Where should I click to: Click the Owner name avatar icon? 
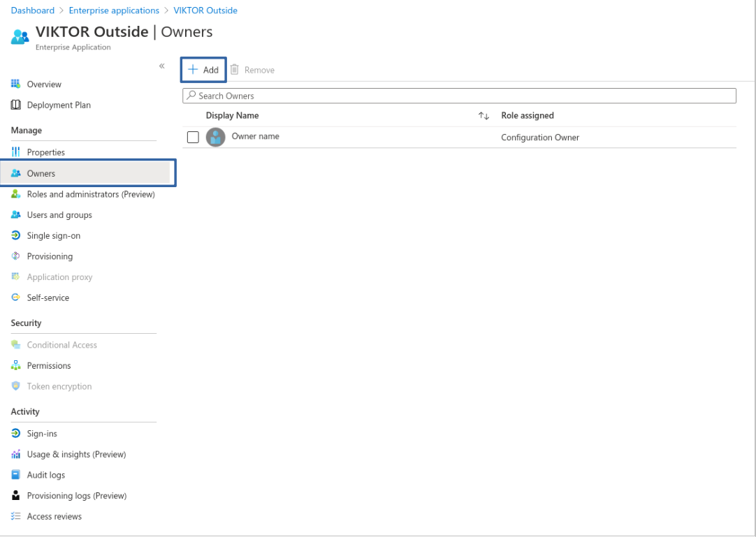pos(216,137)
